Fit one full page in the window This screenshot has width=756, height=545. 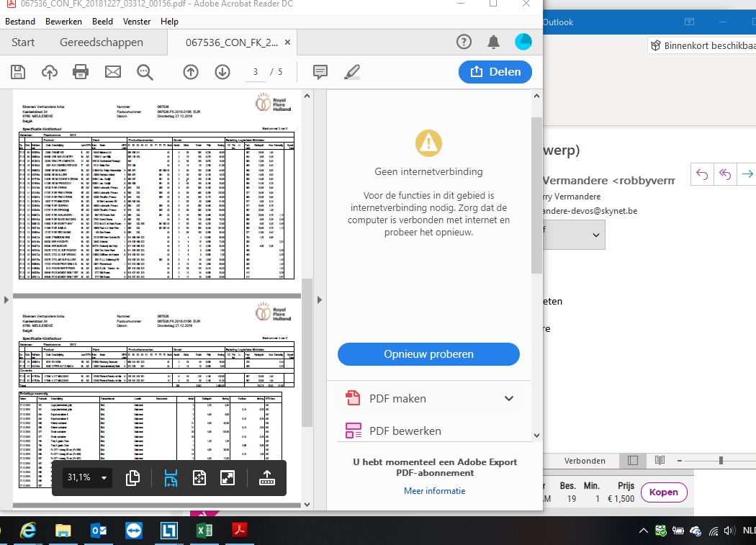pos(199,478)
